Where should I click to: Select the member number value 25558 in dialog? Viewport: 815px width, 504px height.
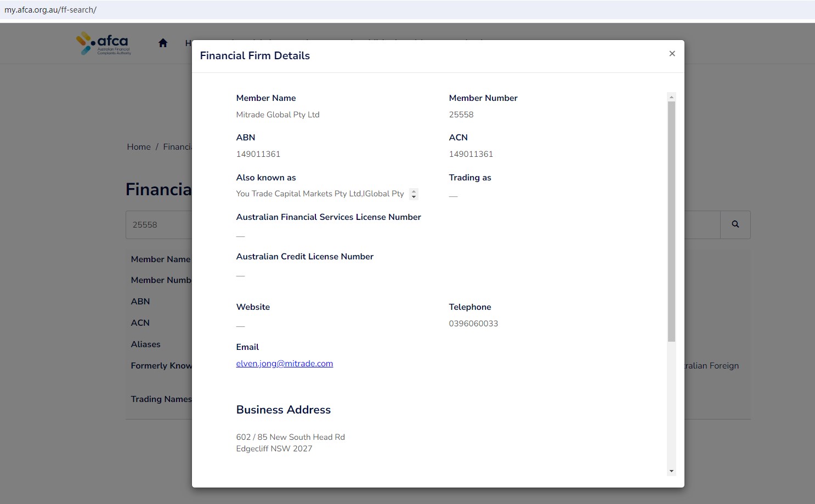pyautogui.click(x=461, y=115)
